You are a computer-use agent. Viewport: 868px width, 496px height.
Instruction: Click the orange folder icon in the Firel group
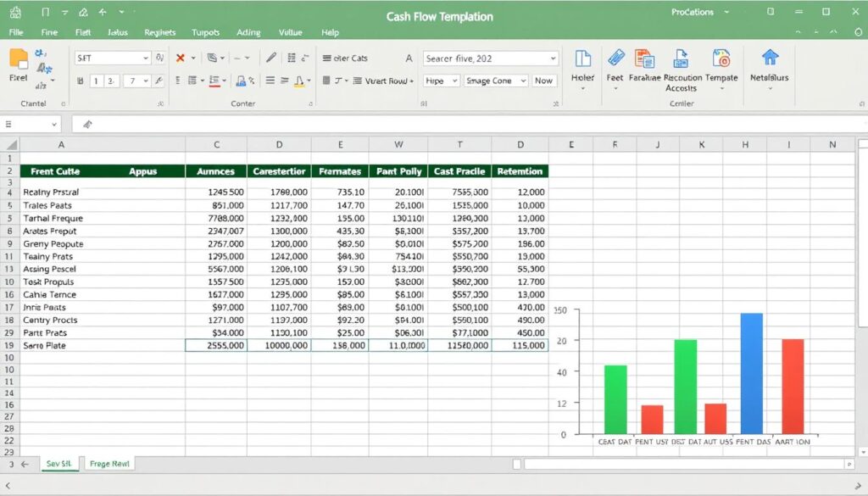click(19, 59)
